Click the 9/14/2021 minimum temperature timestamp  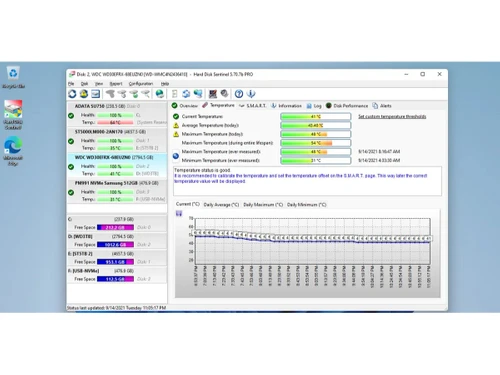(379, 160)
